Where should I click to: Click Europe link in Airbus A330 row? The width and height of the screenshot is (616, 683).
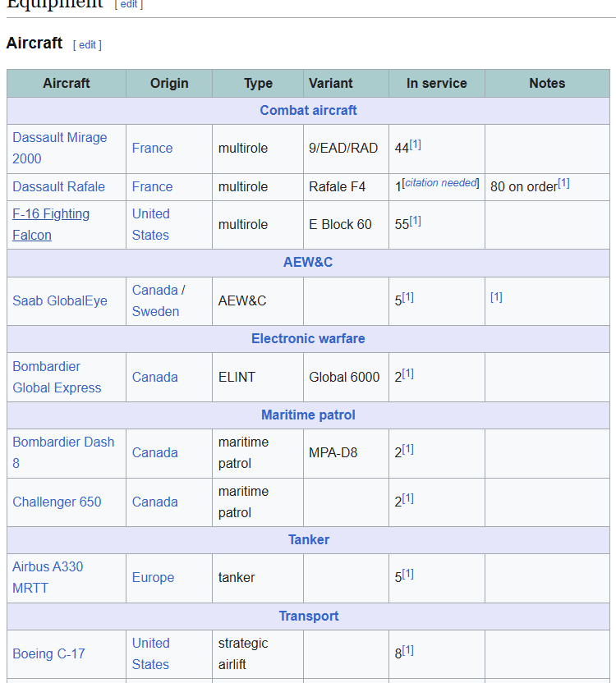pos(153,578)
